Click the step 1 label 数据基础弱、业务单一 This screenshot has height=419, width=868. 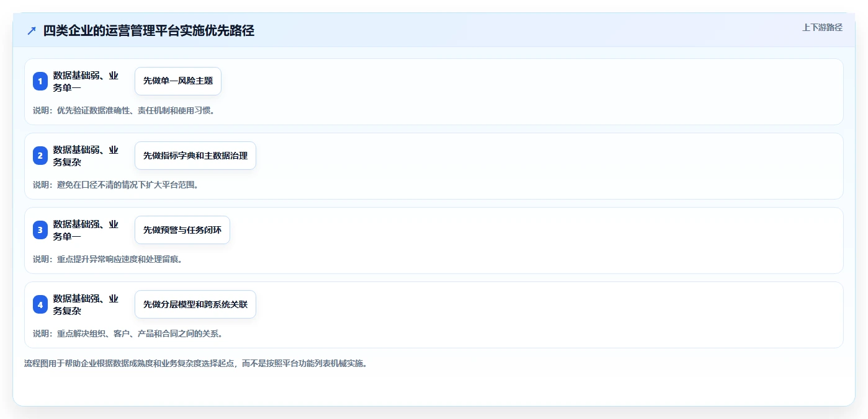86,81
